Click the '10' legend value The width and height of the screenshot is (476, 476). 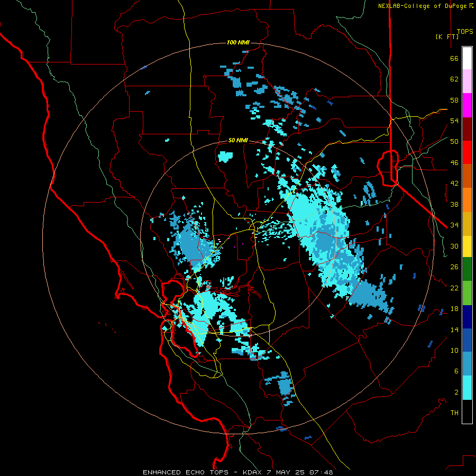[x=454, y=350]
